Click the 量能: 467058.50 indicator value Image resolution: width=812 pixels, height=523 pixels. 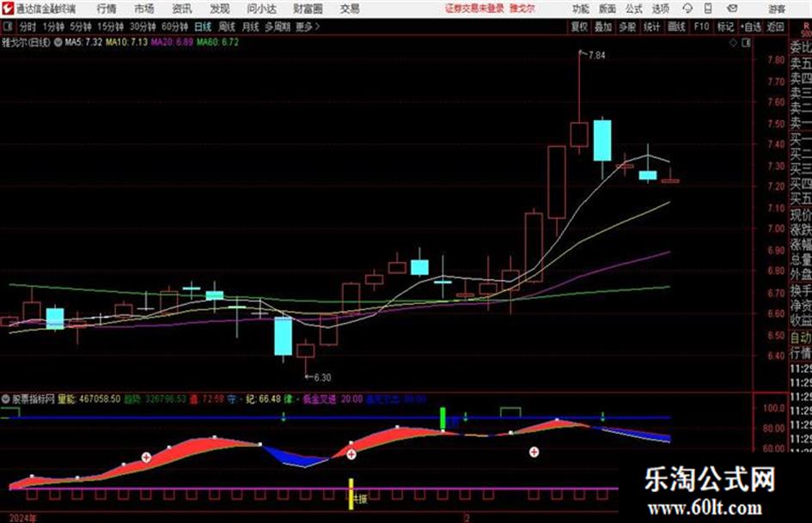coord(89,399)
